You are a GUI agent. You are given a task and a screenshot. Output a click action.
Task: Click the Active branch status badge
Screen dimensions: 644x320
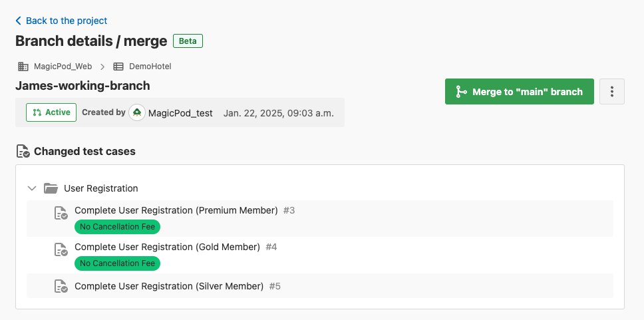[51, 112]
